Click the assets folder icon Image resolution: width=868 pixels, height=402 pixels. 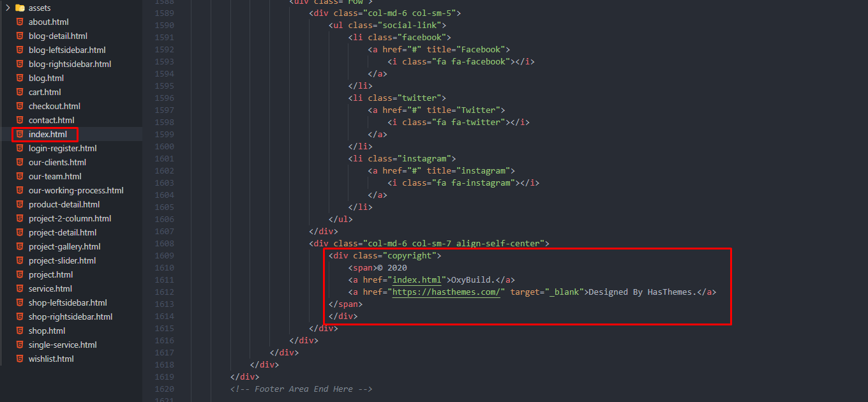point(20,8)
